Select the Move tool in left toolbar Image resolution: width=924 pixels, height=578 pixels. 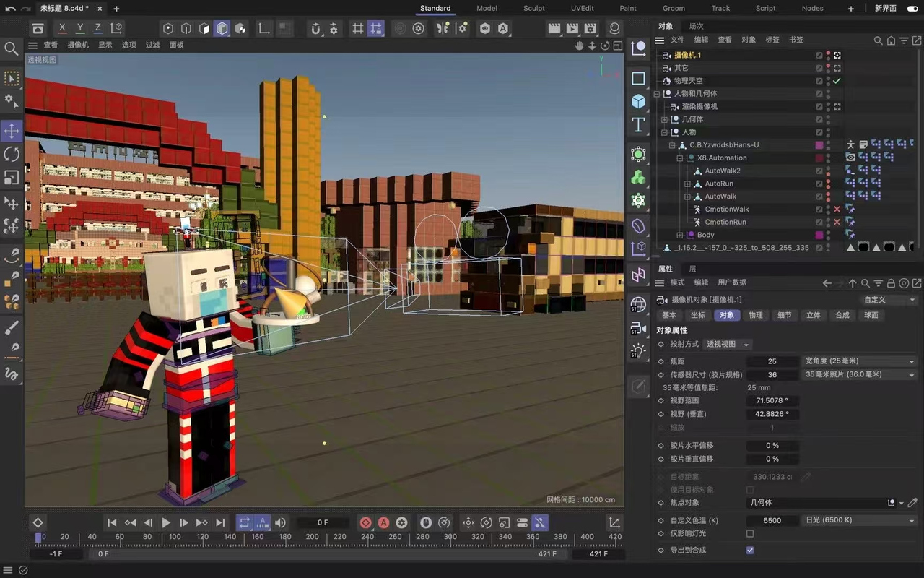pos(12,131)
